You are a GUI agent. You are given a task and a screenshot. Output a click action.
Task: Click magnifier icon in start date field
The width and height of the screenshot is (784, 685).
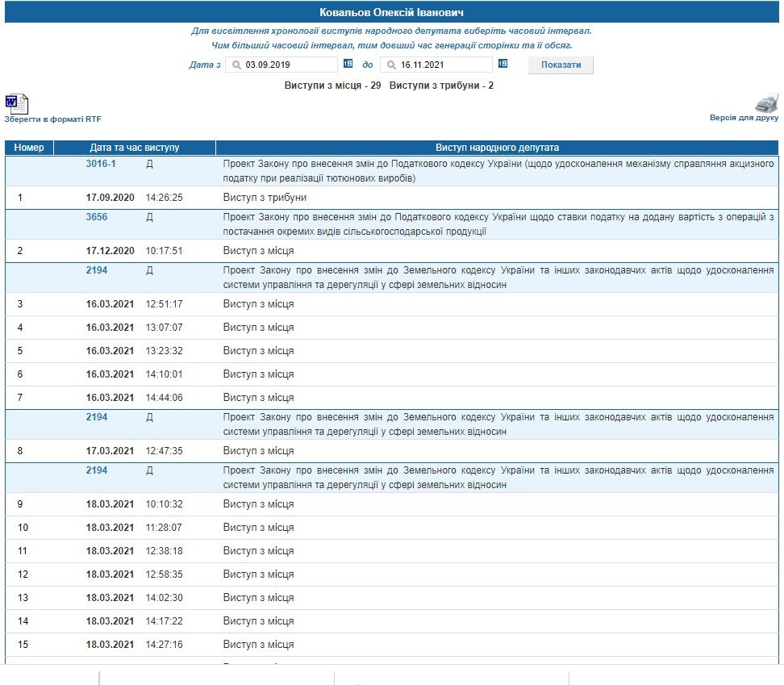coord(236,65)
